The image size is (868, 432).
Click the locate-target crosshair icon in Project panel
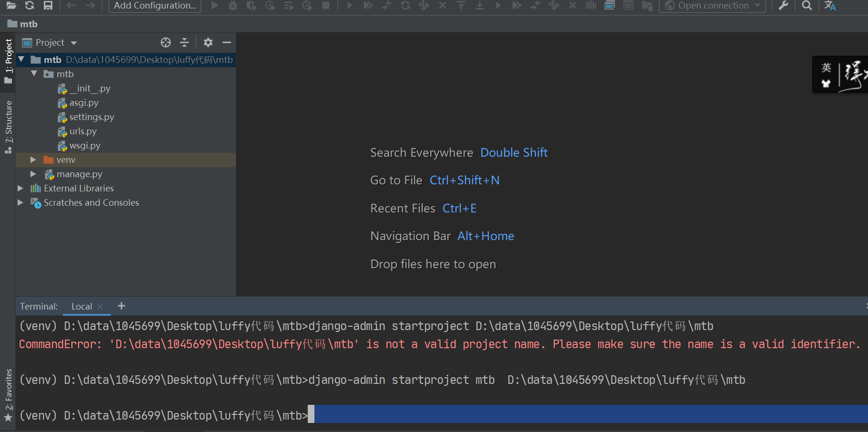pos(166,42)
